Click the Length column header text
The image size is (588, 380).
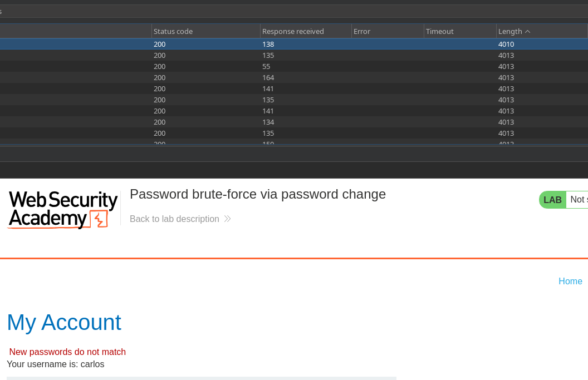point(510,32)
